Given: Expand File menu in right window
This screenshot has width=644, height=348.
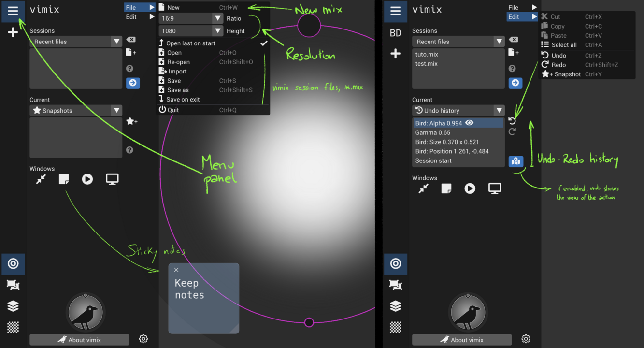Looking at the screenshot, I should (522, 7).
